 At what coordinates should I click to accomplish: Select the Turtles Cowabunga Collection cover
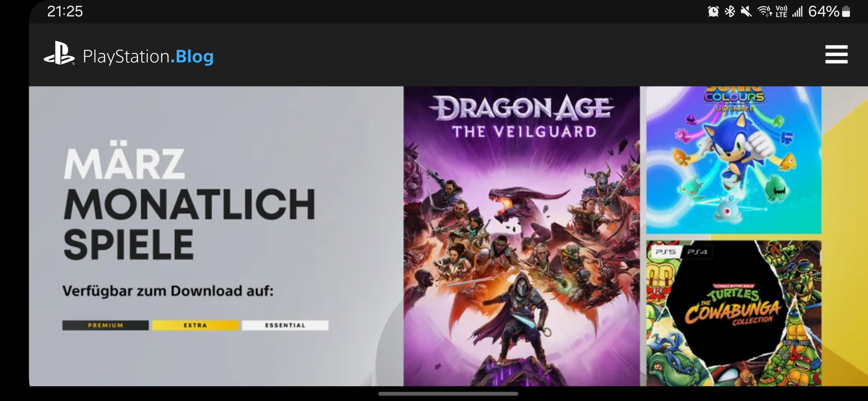point(733,313)
